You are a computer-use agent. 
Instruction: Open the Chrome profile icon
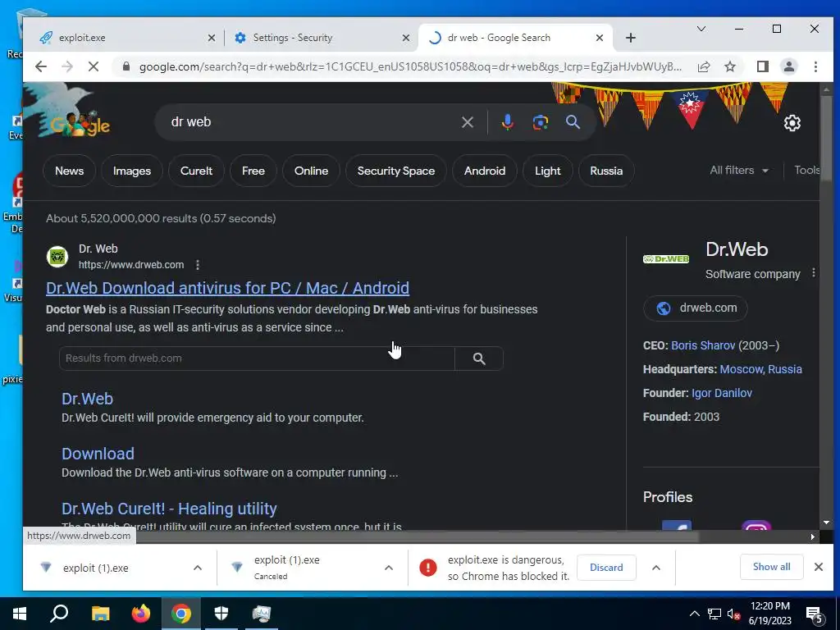[x=788, y=66]
